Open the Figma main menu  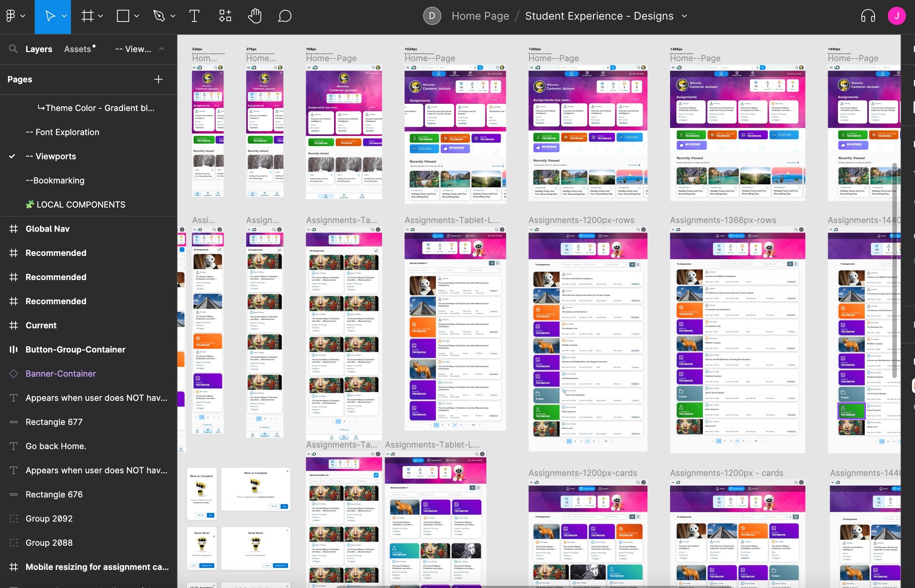coord(11,16)
